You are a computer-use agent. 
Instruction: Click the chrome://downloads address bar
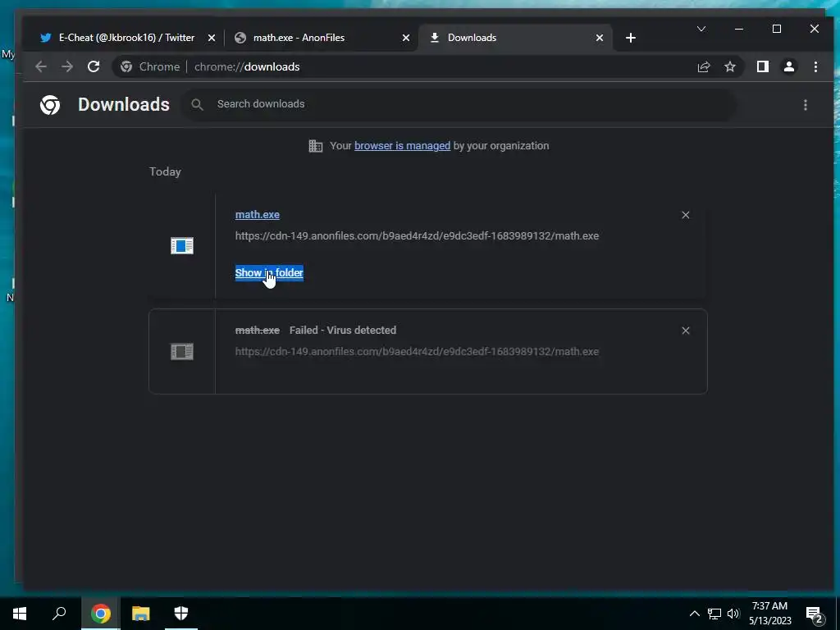pyautogui.click(x=428, y=67)
